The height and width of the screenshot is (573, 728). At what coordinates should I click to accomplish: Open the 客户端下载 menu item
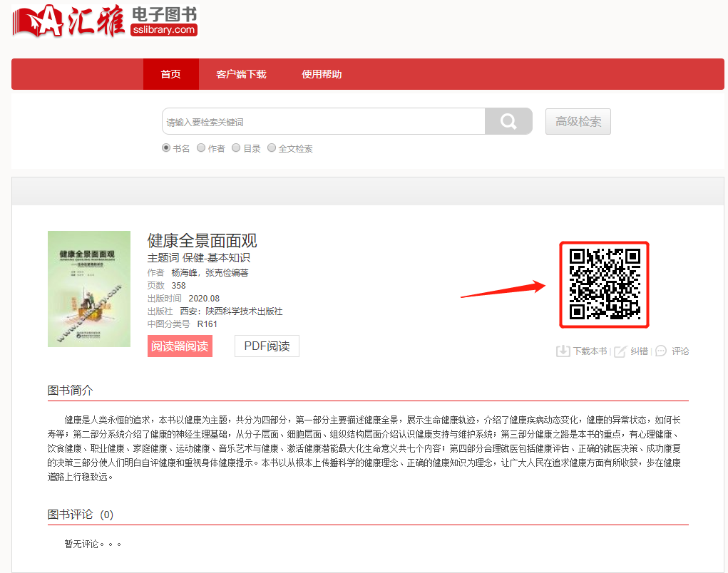tap(241, 74)
